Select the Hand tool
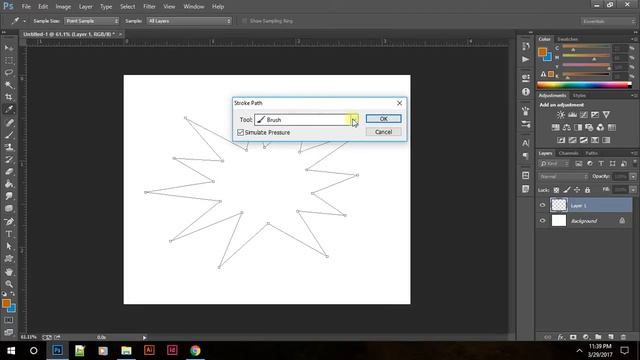Image resolution: width=640 pixels, height=360 pixels. pos(9,272)
